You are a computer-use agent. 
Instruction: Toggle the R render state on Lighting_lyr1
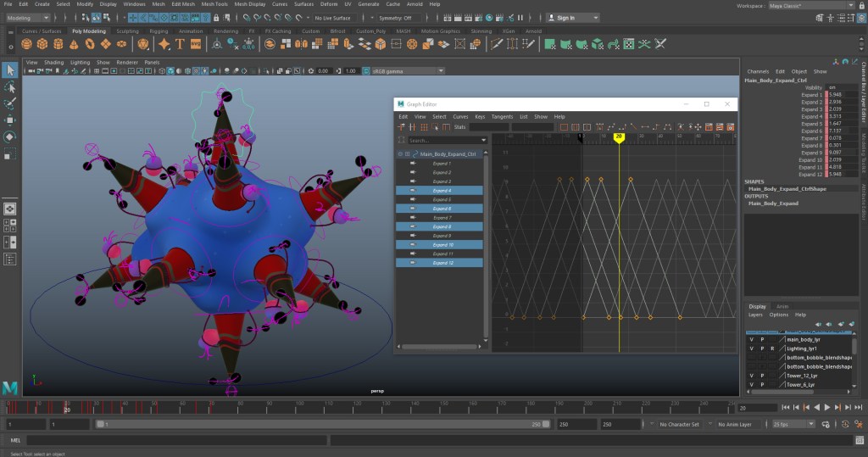click(772, 348)
